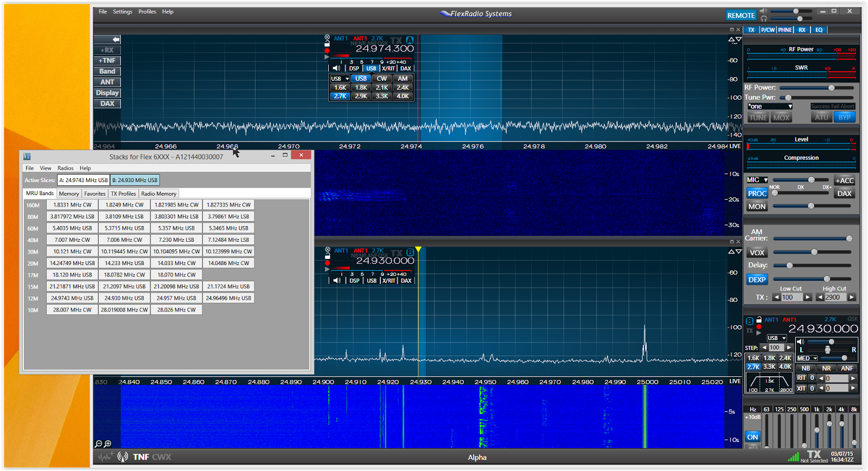The image size is (868, 471).
Task: Close slice B with the circled X icon
Action: [328, 250]
